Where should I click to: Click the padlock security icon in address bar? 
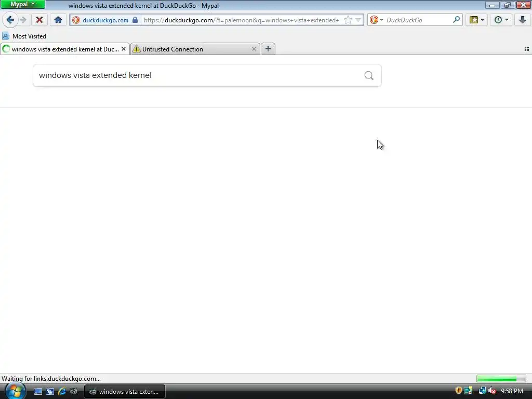135,20
